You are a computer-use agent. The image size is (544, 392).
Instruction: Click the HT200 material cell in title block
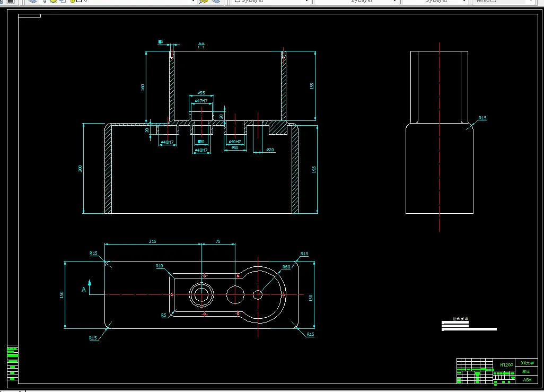[x=506, y=365]
